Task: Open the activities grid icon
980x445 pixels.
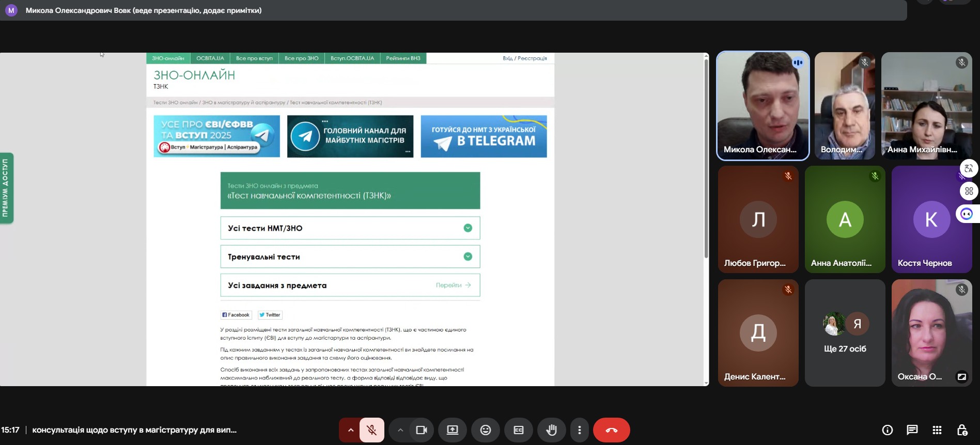Action: (937, 430)
